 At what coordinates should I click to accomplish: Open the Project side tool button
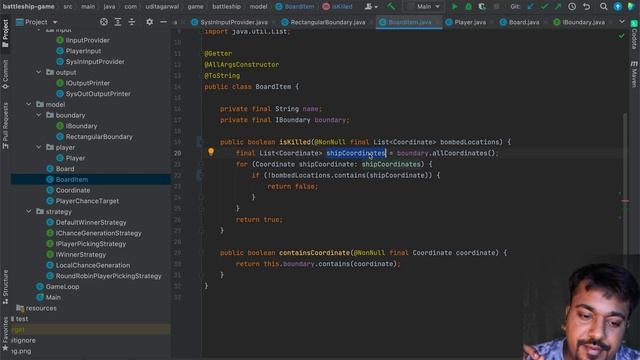click(x=5, y=33)
